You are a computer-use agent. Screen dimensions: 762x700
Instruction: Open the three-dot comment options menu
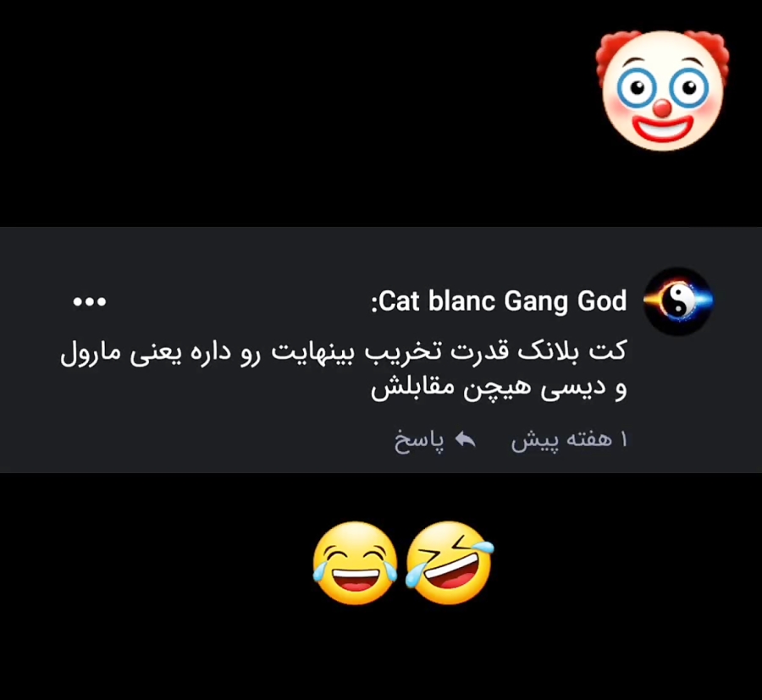[90, 301]
